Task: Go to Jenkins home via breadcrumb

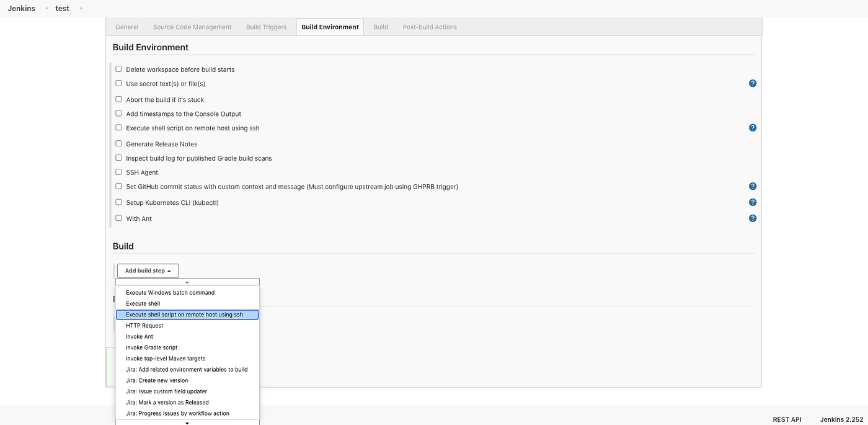Action: pos(22,9)
